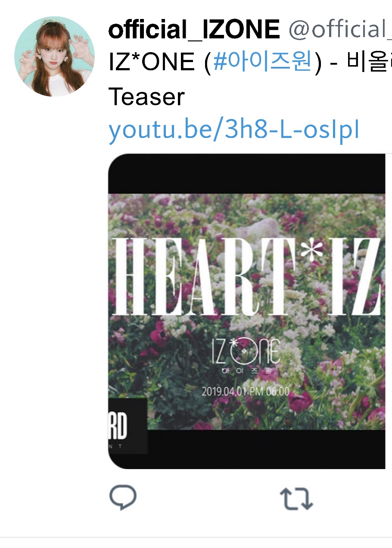Click the 아이즈원 Korean text under the logo

pyautogui.click(x=246, y=371)
